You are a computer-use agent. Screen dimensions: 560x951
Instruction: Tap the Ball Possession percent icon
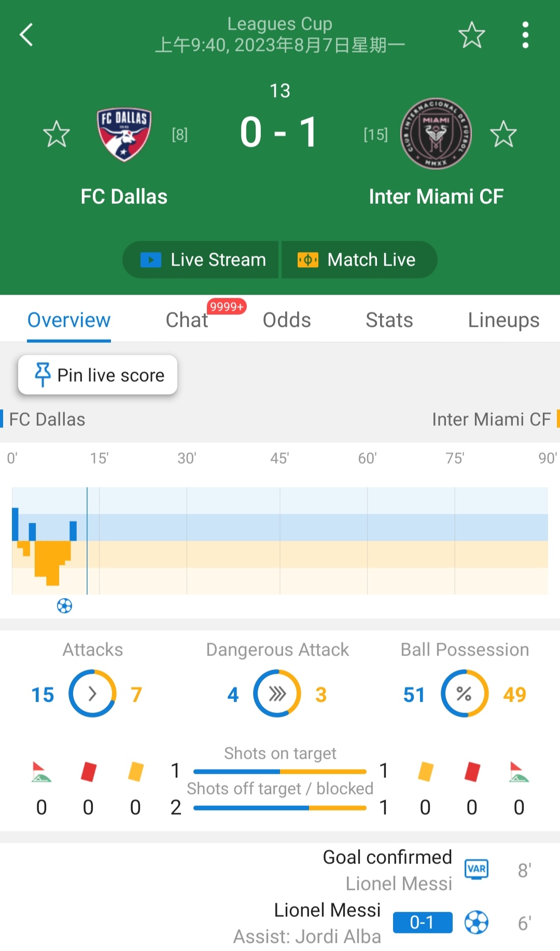point(464,693)
